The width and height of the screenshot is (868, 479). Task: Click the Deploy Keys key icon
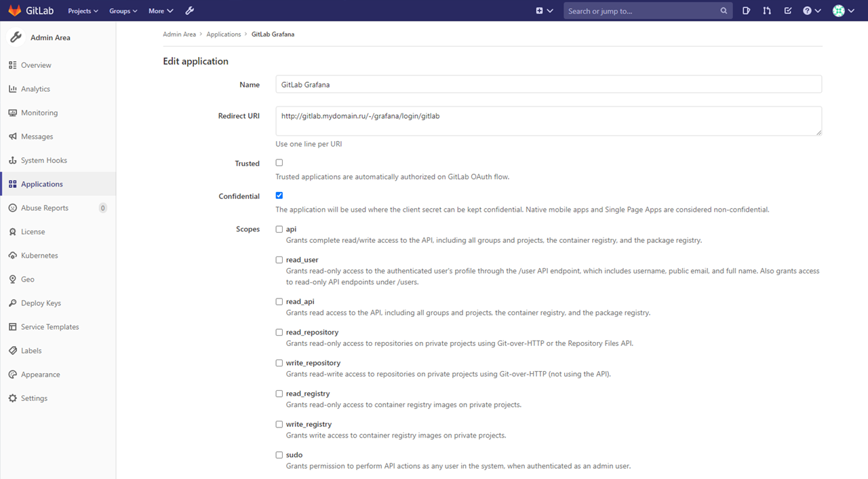point(13,303)
